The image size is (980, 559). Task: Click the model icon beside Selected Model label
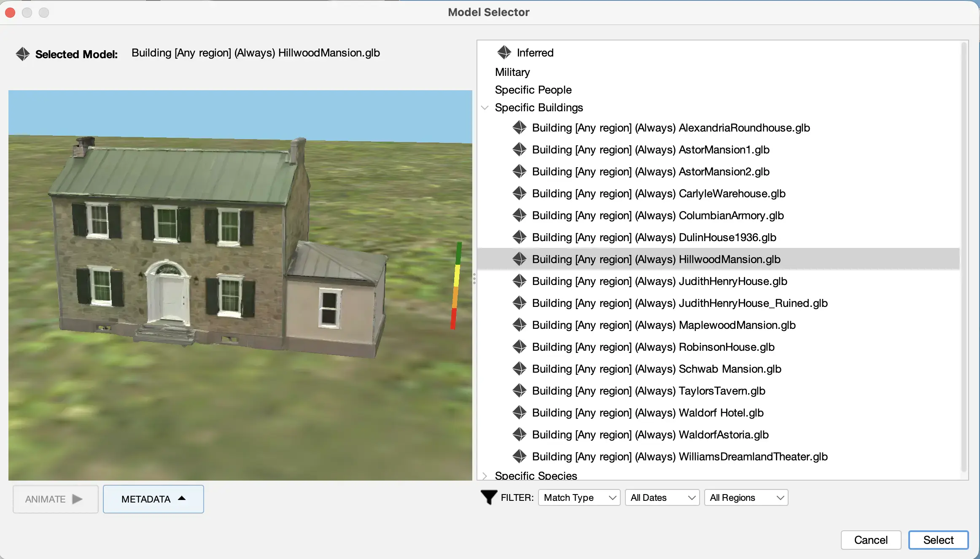(x=23, y=54)
